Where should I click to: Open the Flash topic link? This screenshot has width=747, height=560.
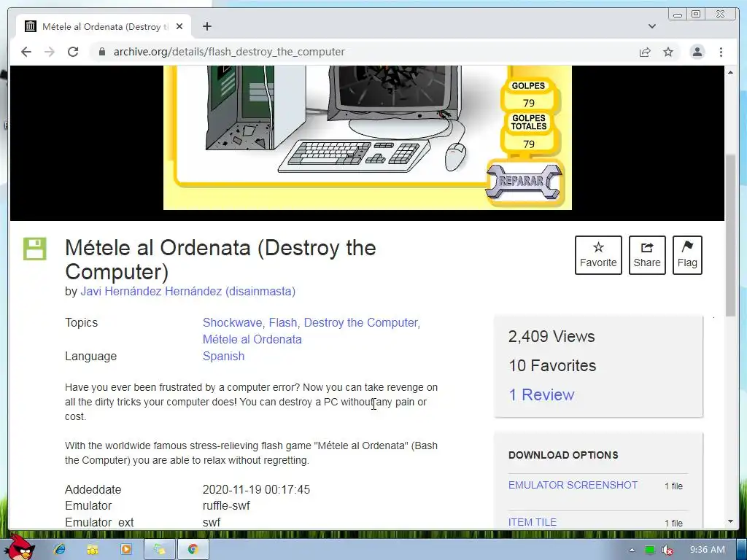(282, 323)
